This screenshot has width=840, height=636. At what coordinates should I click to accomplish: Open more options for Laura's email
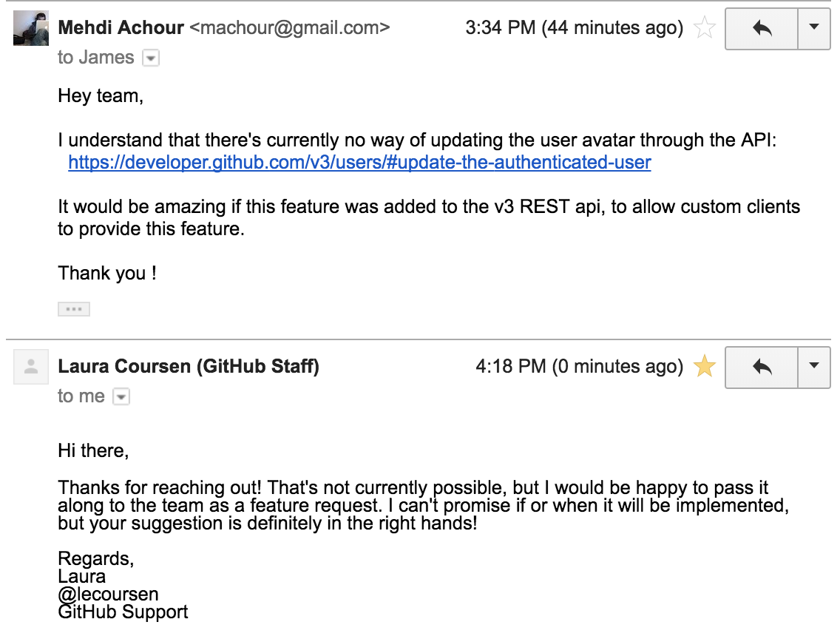[x=814, y=368]
